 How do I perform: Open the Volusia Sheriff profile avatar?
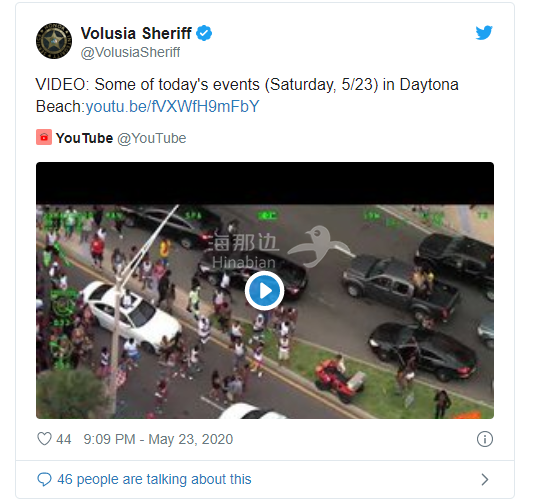tap(54, 41)
